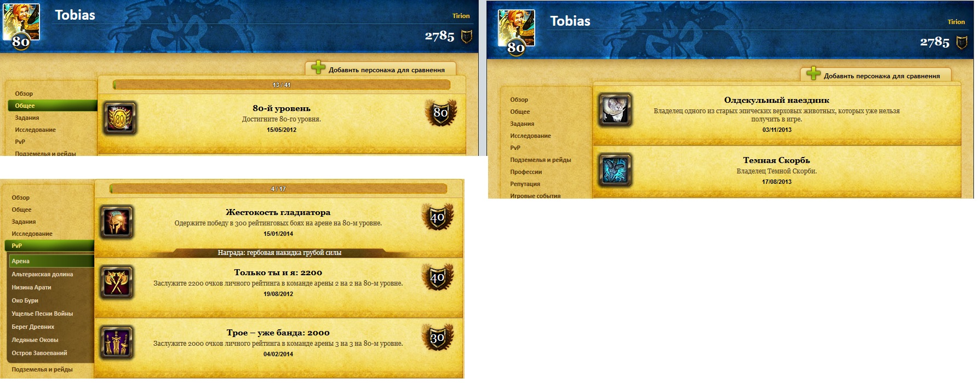This screenshot has width=980, height=383.
Task: Click the 30-point shield badge
Action: (x=437, y=338)
